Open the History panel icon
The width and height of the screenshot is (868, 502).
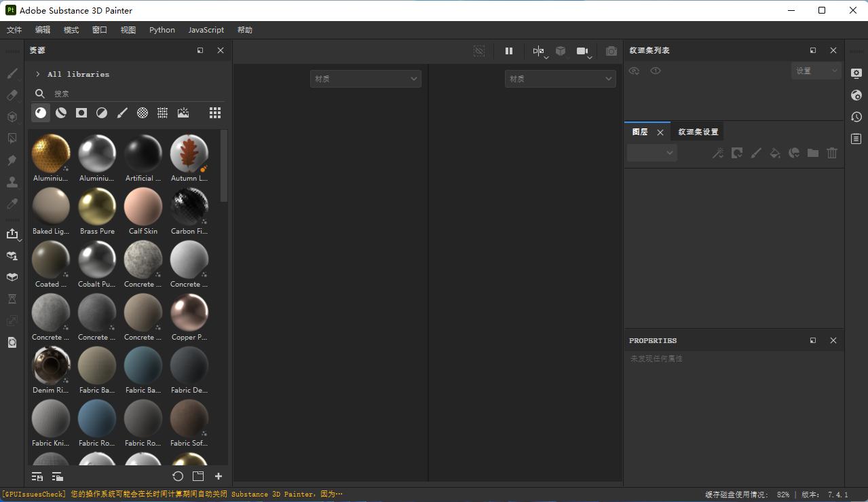point(856,116)
